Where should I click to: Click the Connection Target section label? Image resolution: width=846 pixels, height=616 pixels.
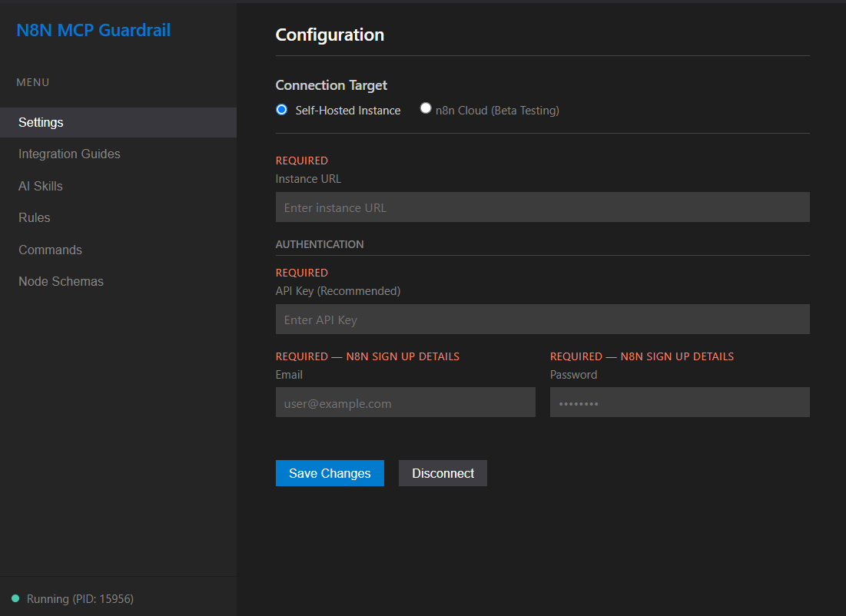331,85
